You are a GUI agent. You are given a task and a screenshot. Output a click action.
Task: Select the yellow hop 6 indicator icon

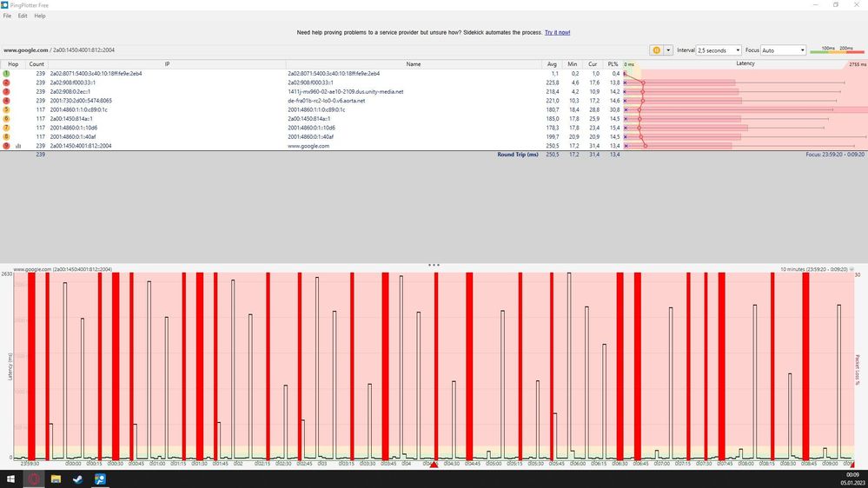click(x=6, y=119)
